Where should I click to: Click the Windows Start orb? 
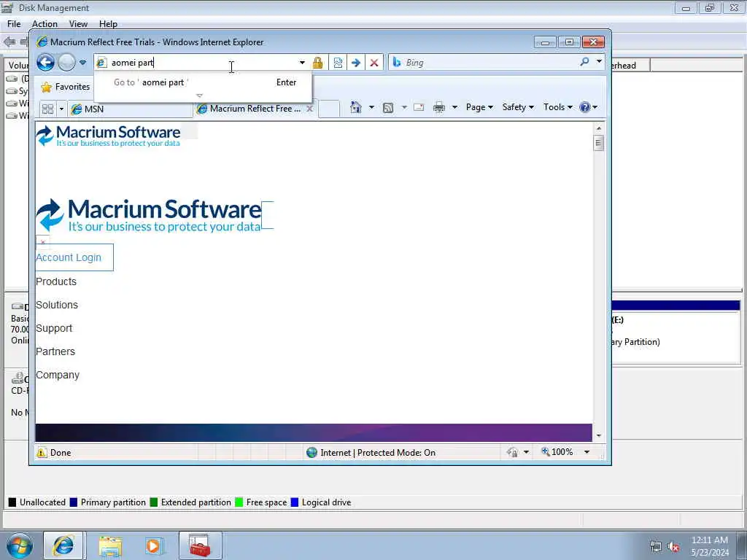pyautogui.click(x=19, y=546)
